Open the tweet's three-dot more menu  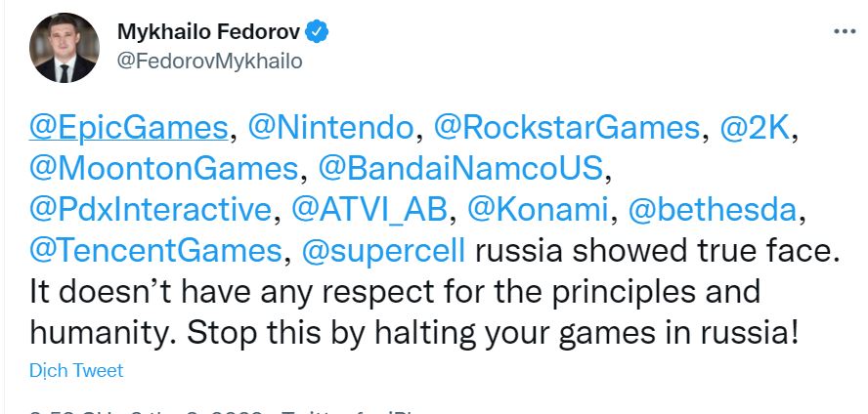point(844,31)
